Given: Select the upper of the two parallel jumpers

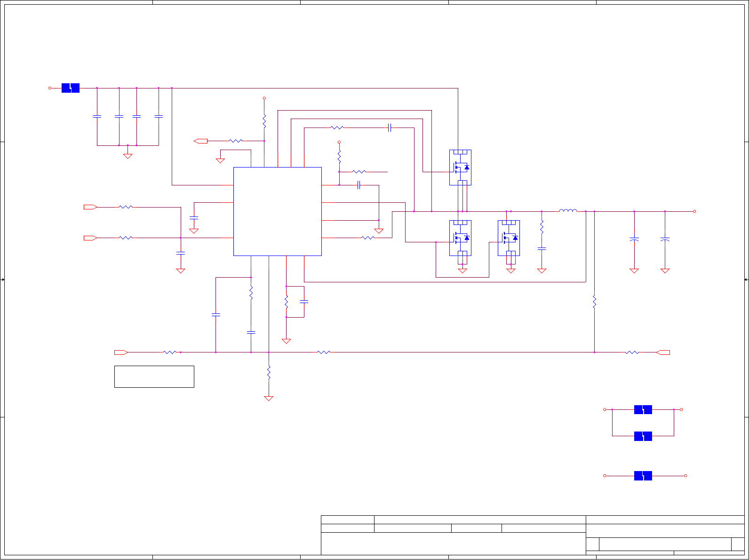Looking at the screenshot, I should coord(643,409).
